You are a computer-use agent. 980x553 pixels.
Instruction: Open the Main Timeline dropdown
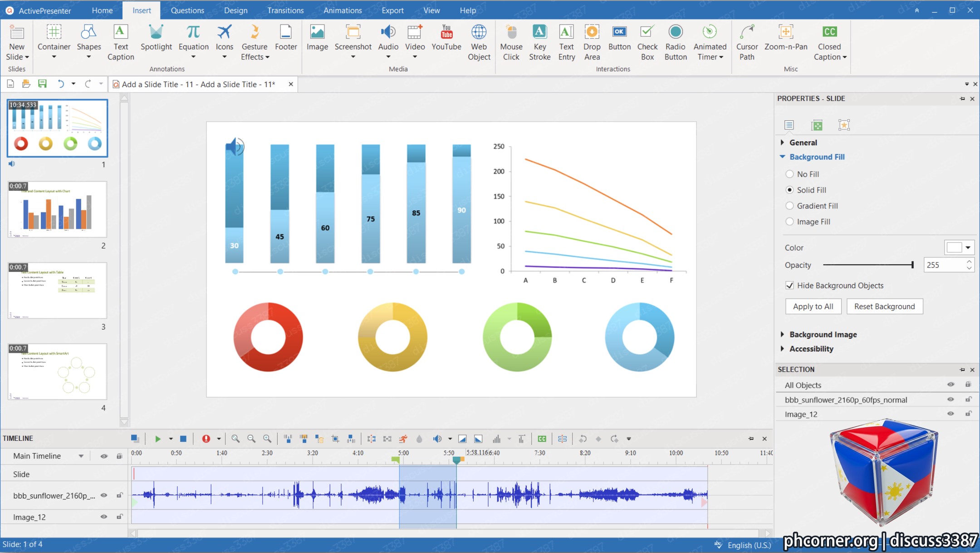click(x=81, y=456)
